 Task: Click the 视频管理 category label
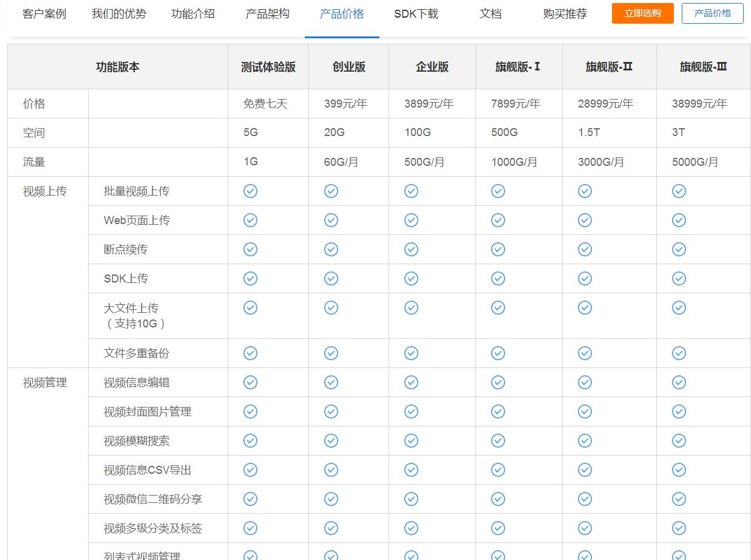point(45,383)
